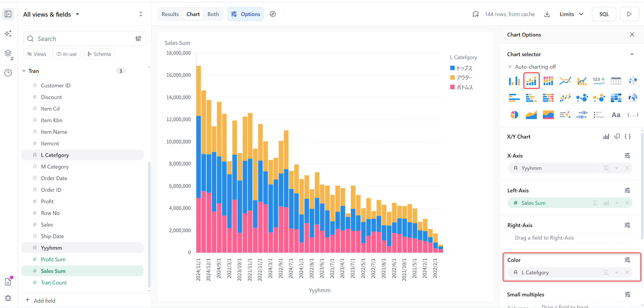Open query history clock icon in sidebar
Viewport: 644px width, 308px height.
8,73
